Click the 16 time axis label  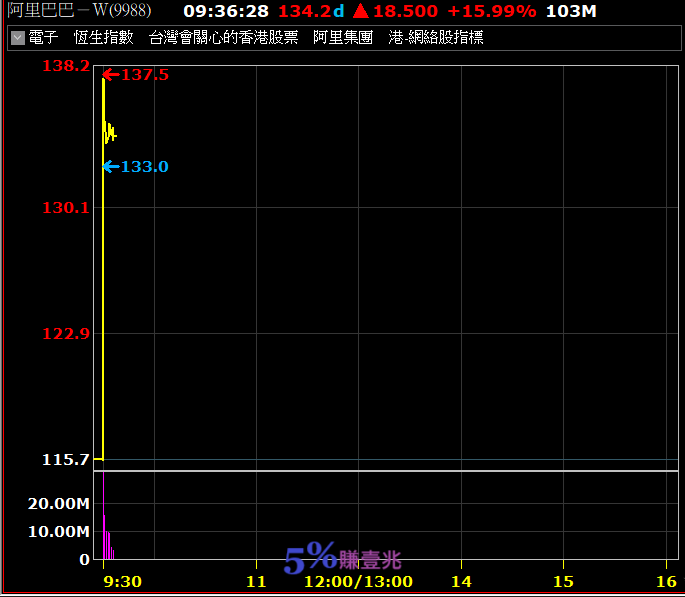pyautogui.click(x=667, y=582)
